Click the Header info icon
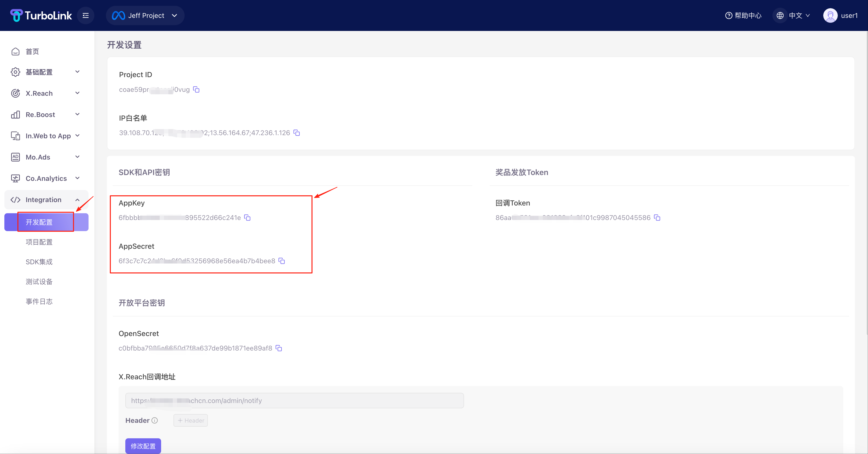The image size is (868, 454). click(155, 420)
